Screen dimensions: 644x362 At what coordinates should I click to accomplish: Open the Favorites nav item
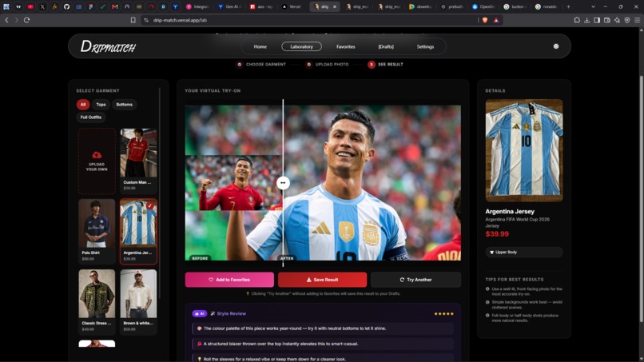345,46
